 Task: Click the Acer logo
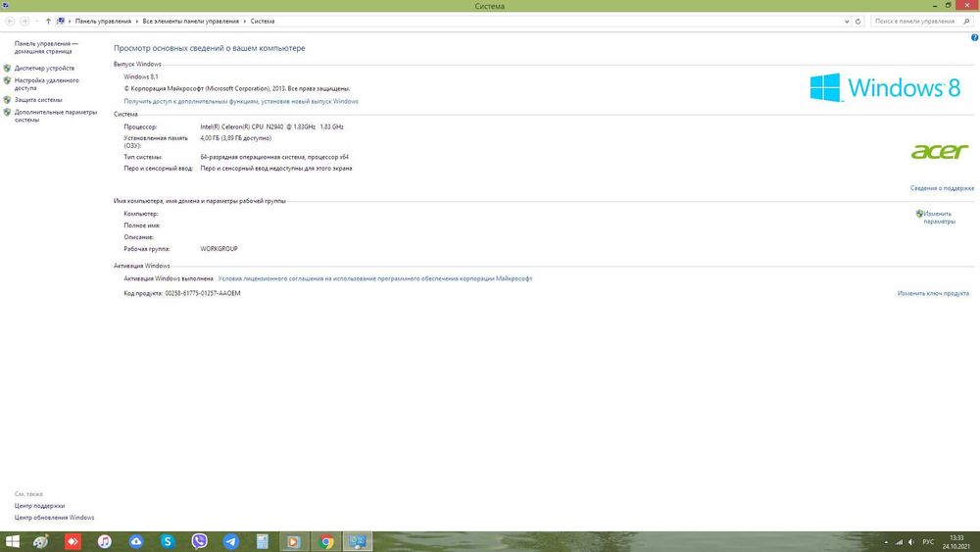point(940,151)
